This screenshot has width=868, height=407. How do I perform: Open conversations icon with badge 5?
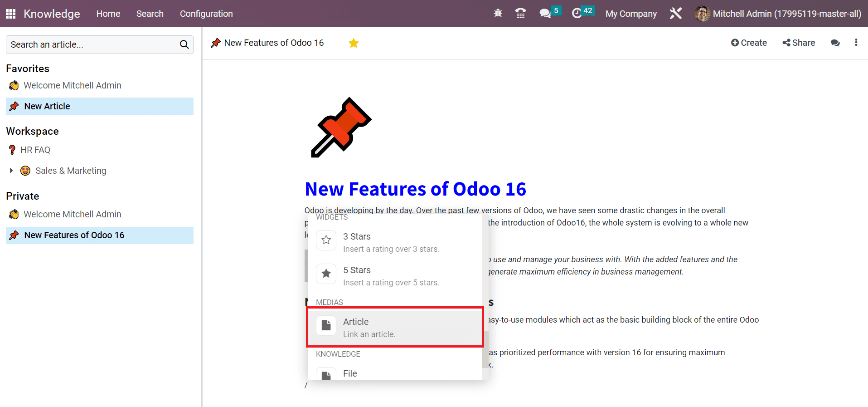pyautogui.click(x=550, y=12)
